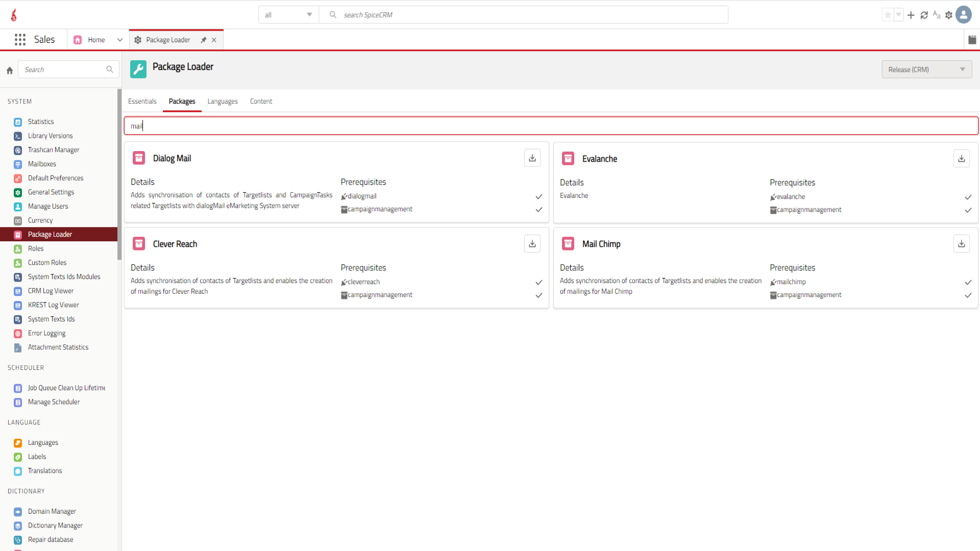Open General Settings
The height and width of the screenshot is (551, 980).
click(51, 192)
